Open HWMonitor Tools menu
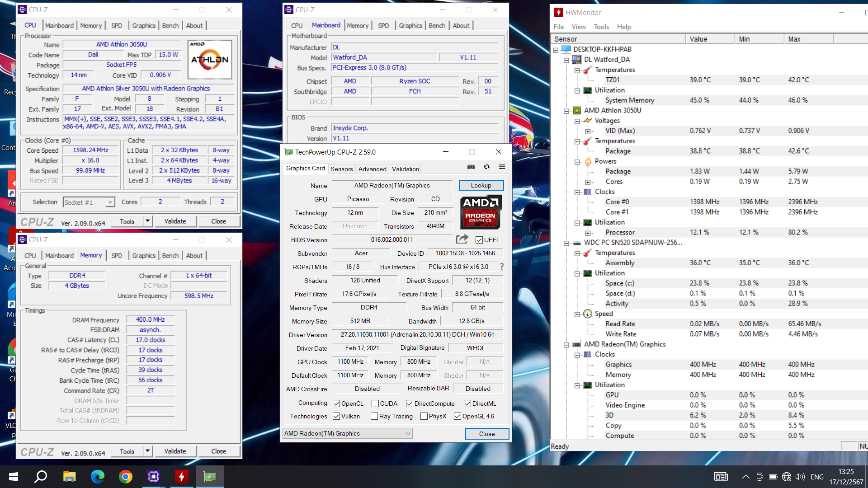 tap(601, 27)
